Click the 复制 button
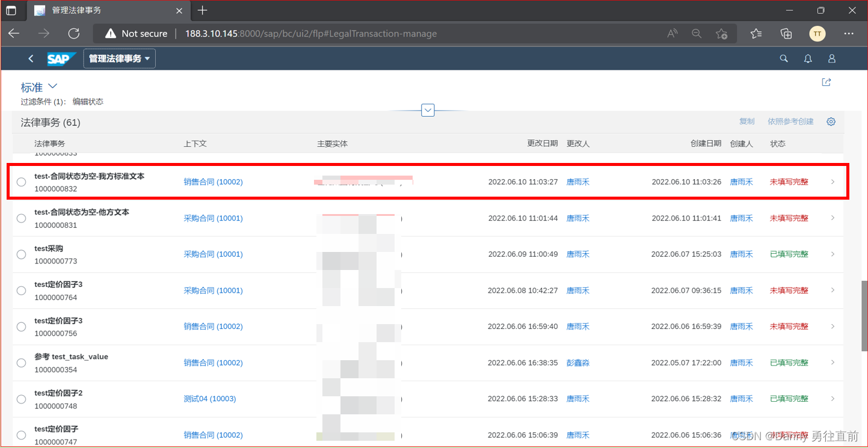868x448 pixels. click(746, 121)
